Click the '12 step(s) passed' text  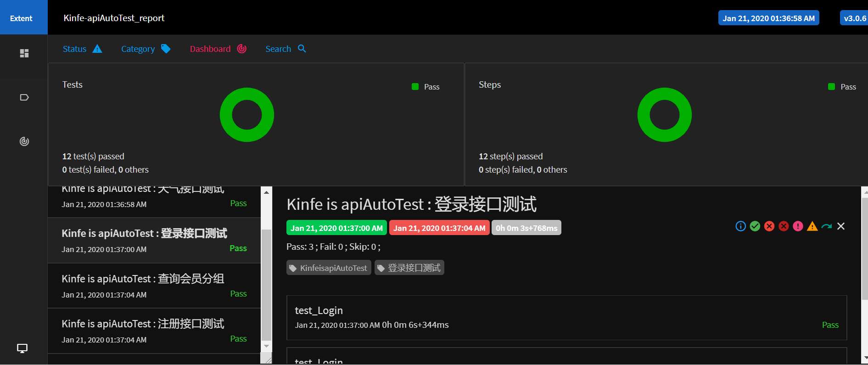click(510, 156)
